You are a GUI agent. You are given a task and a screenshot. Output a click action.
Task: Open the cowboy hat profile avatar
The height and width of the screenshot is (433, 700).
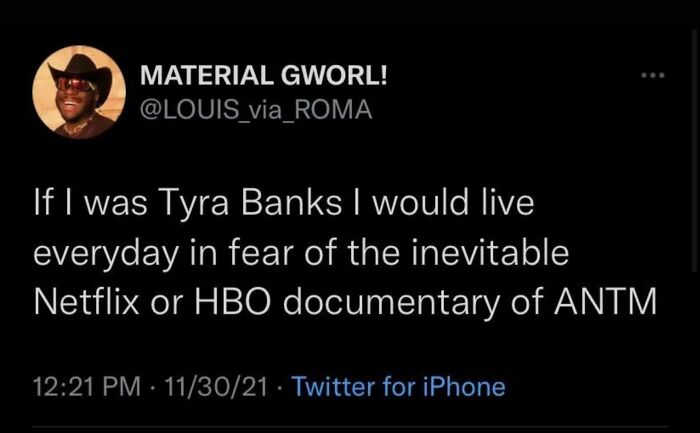[79, 92]
